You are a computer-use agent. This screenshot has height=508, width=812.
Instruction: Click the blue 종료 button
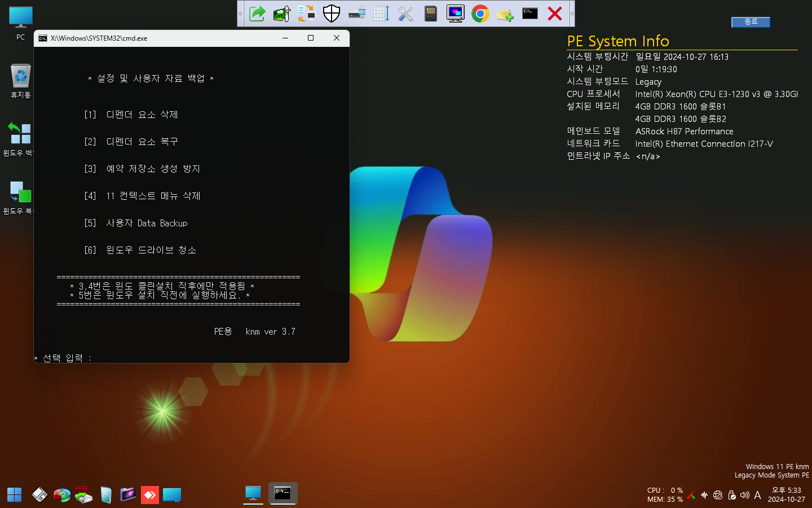pos(751,21)
